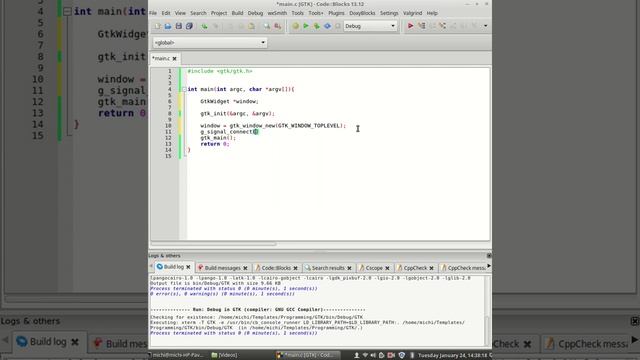Open the Build menu
This screenshot has height=360, width=640.
coord(237,13)
